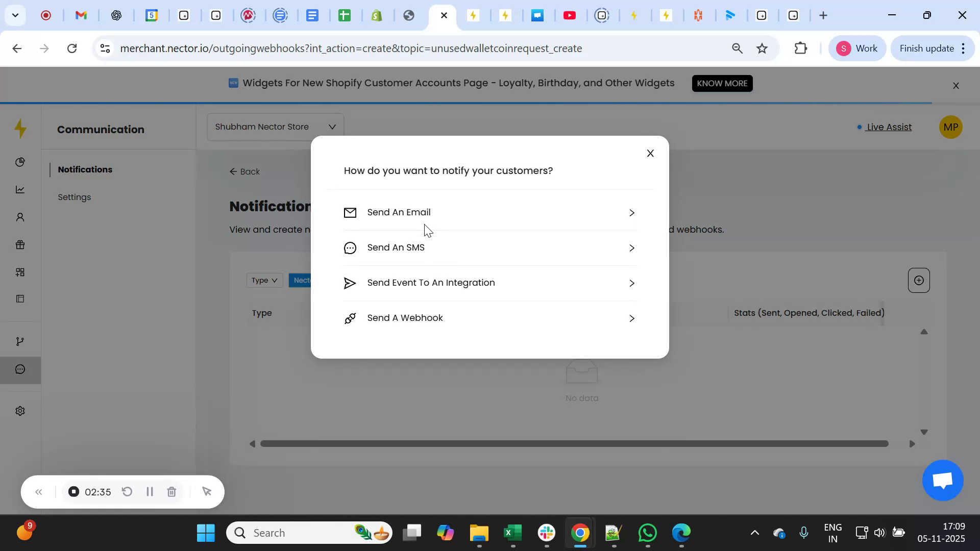The width and height of the screenshot is (980, 551).
Task: Open the Shubham Nector Store dropdown
Action: [x=275, y=126]
